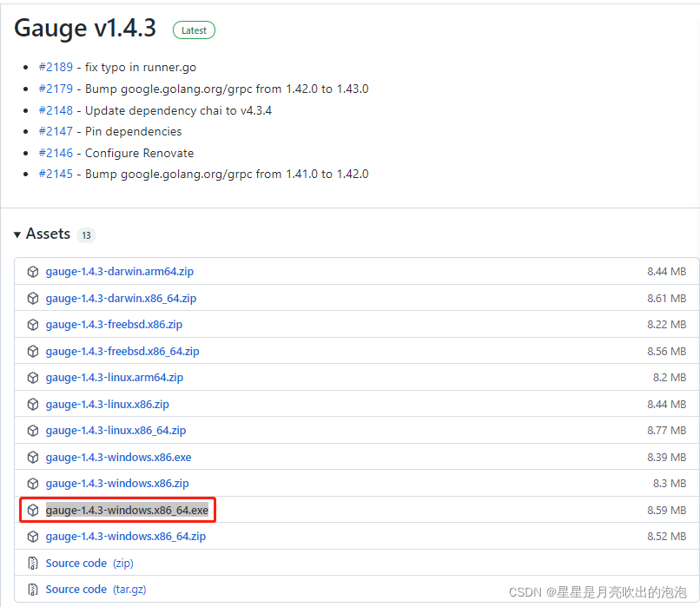Open pull request #2148 link
This screenshot has height=607, width=700.
[56, 110]
